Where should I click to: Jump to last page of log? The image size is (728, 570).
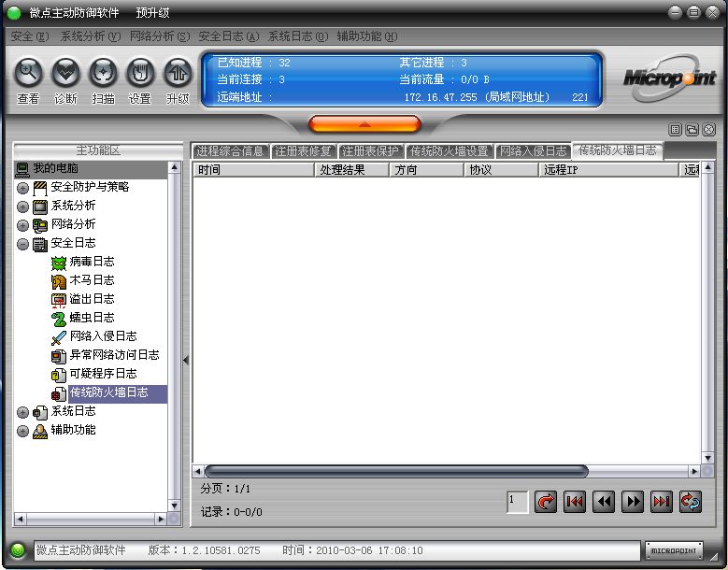pos(661,502)
